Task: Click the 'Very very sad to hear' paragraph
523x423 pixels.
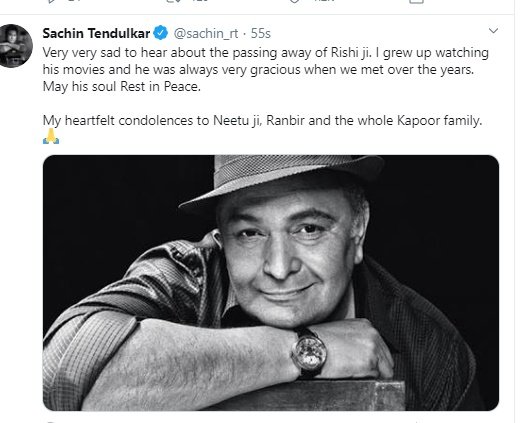Action: [x=266, y=70]
